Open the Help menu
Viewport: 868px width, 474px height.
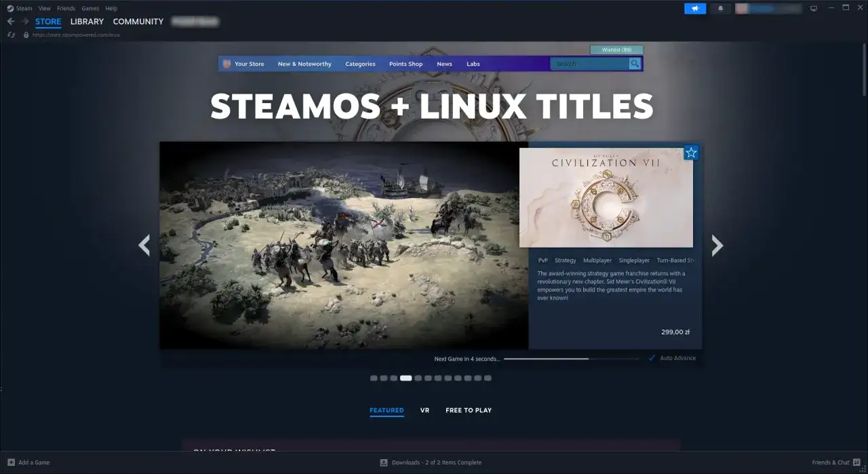111,8
